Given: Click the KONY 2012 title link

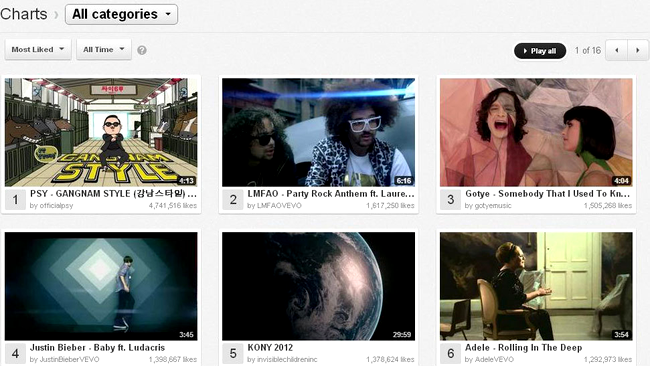Looking at the screenshot, I should coord(270,347).
